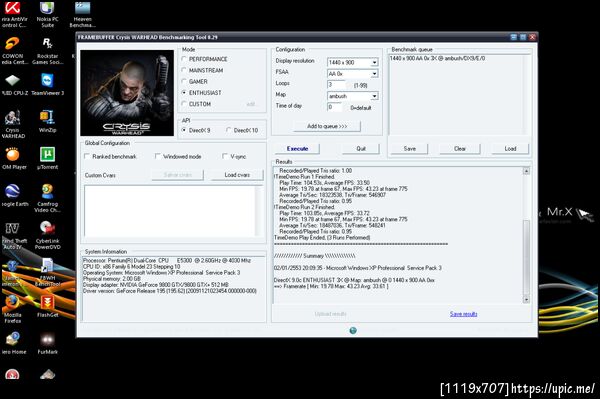Clear the benchmark queue
This screenshot has width=600, height=399.
coord(460,148)
